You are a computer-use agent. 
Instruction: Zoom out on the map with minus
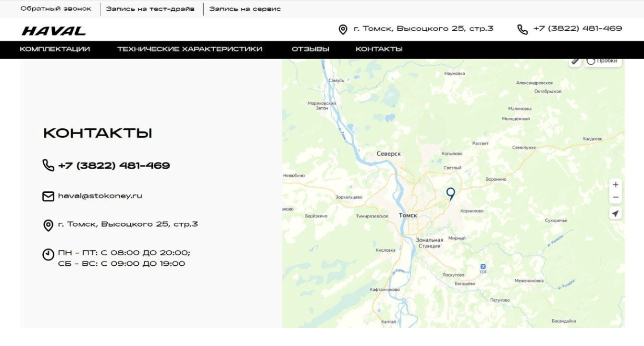(x=616, y=198)
